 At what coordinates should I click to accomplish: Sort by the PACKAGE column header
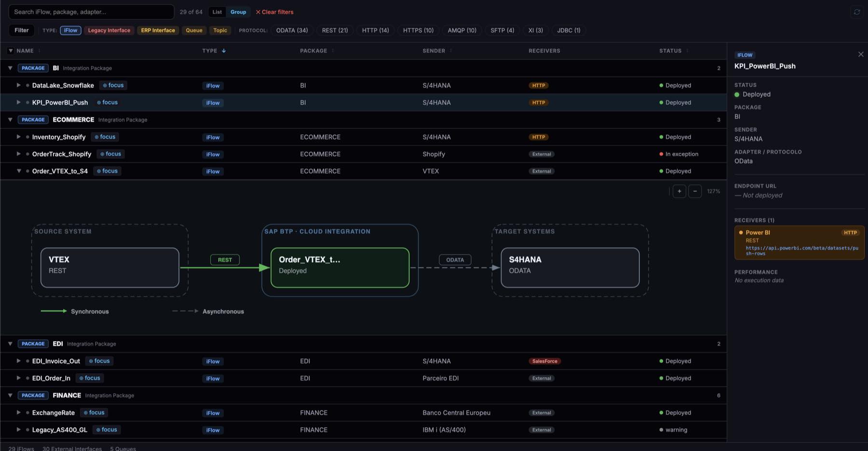[x=313, y=51]
